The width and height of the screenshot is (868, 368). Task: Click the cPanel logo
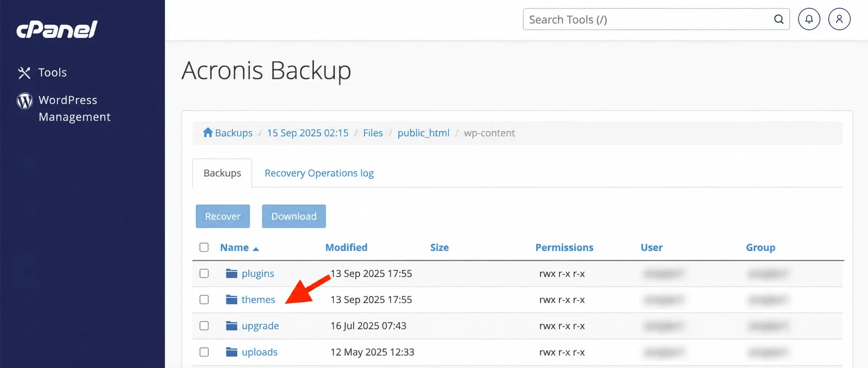(57, 29)
